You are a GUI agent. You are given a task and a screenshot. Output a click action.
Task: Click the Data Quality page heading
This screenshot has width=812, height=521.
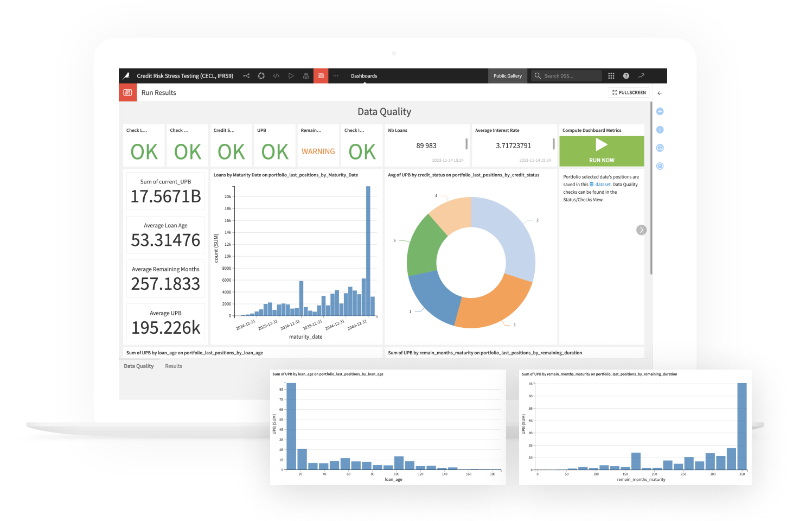click(385, 111)
